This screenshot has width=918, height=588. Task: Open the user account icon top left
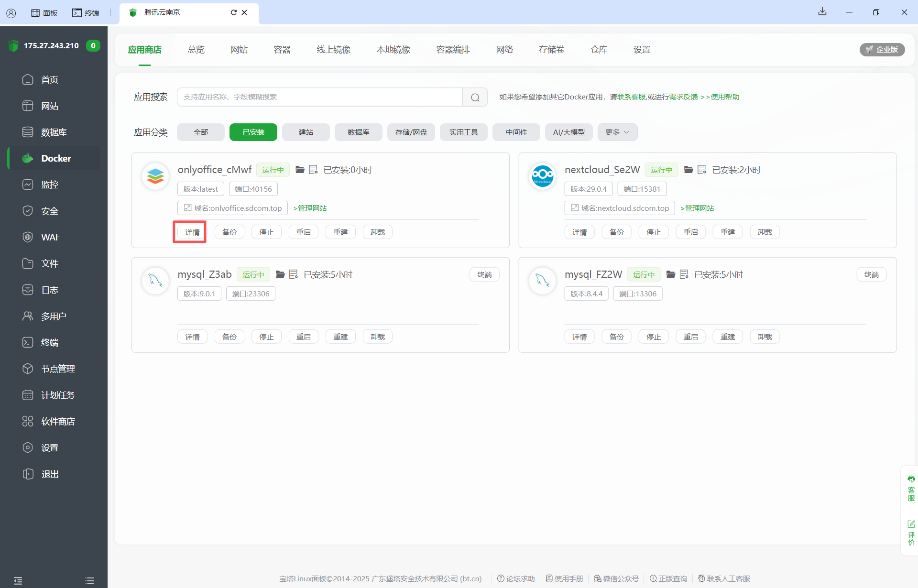point(11,13)
